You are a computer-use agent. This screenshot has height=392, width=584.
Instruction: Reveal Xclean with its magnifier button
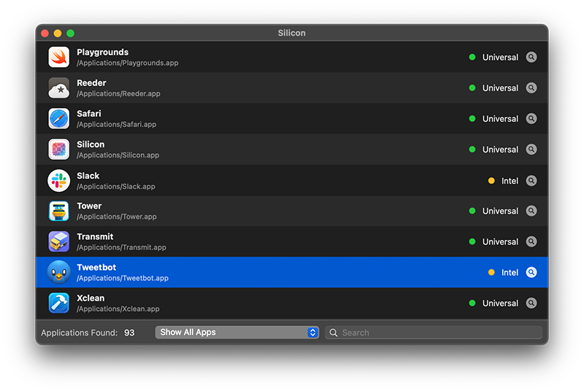pyautogui.click(x=531, y=303)
